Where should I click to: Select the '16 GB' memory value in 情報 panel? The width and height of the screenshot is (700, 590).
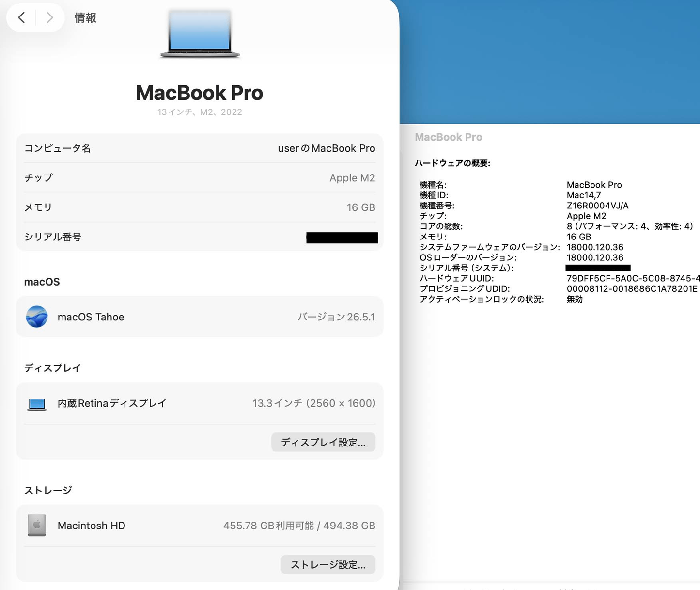tap(361, 207)
